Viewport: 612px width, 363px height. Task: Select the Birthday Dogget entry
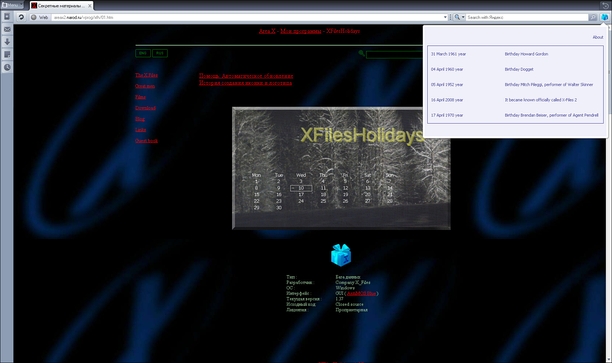(519, 69)
